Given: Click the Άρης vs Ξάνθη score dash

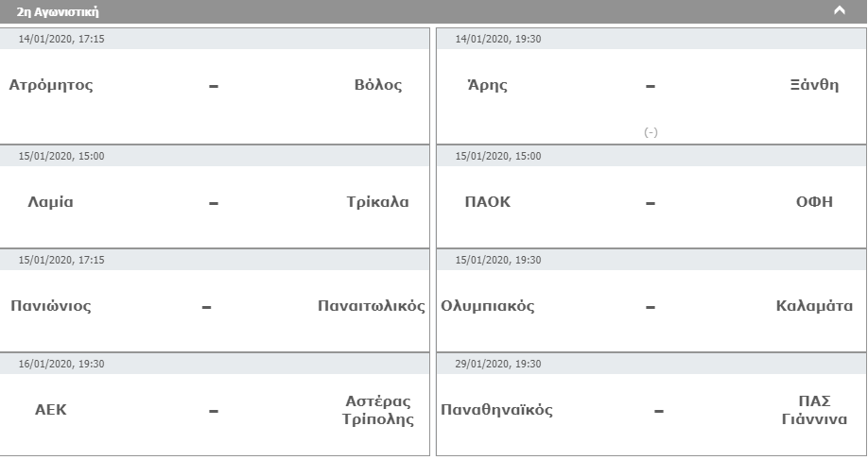Looking at the screenshot, I should click(651, 86).
